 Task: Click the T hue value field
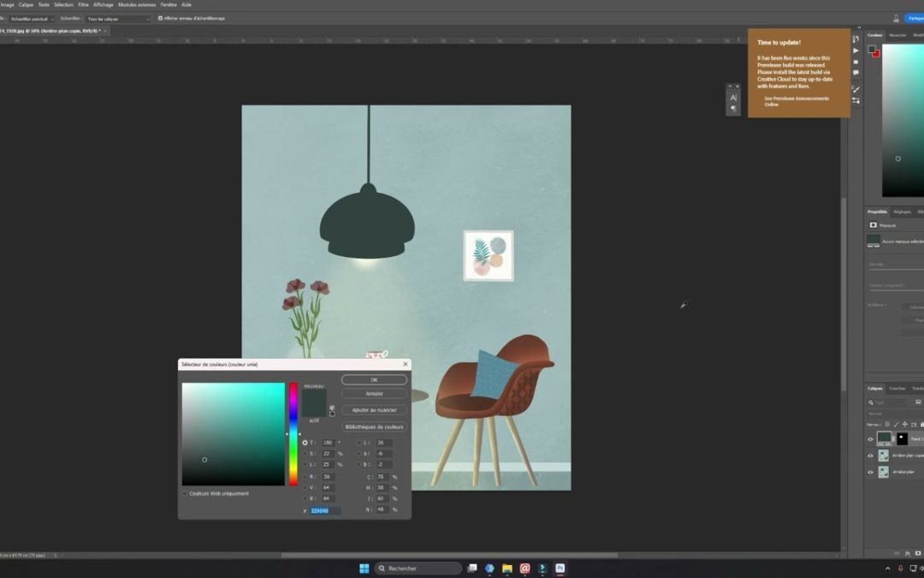point(329,443)
